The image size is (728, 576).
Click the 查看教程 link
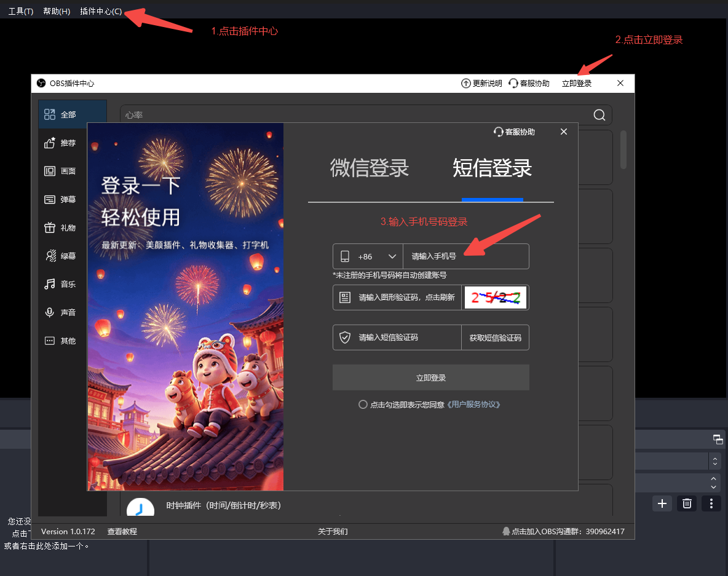122,532
